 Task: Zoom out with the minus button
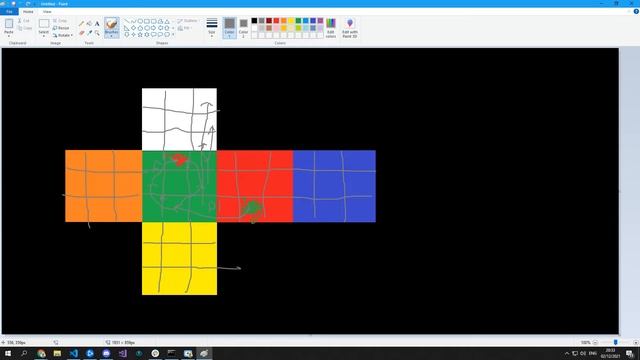(595, 342)
